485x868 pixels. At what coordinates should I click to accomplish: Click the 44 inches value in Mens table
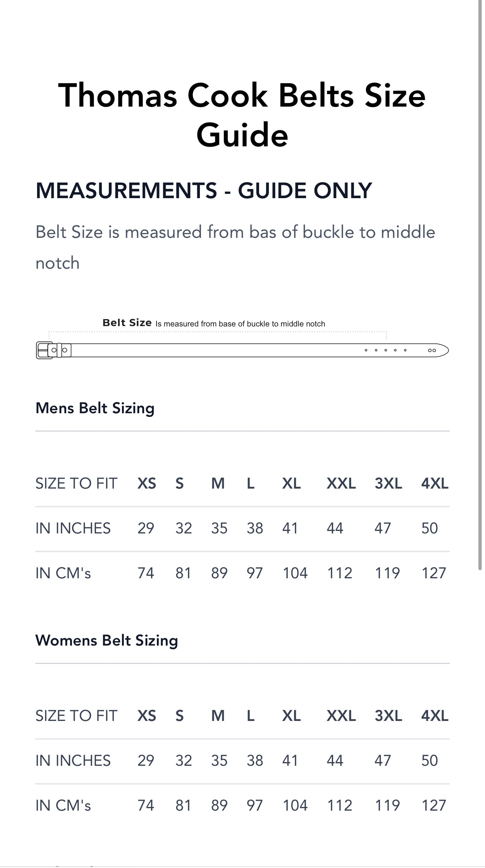click(335, 528)
